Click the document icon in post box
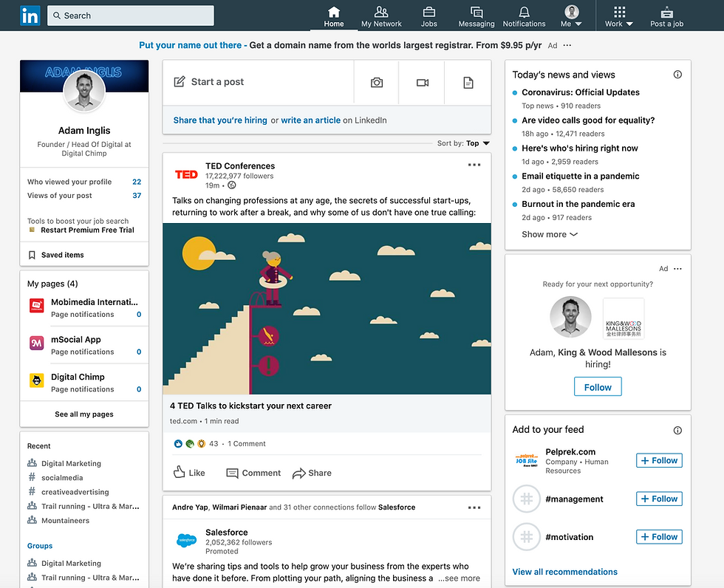This screenshot has height=588, width=724. [468, 83]
